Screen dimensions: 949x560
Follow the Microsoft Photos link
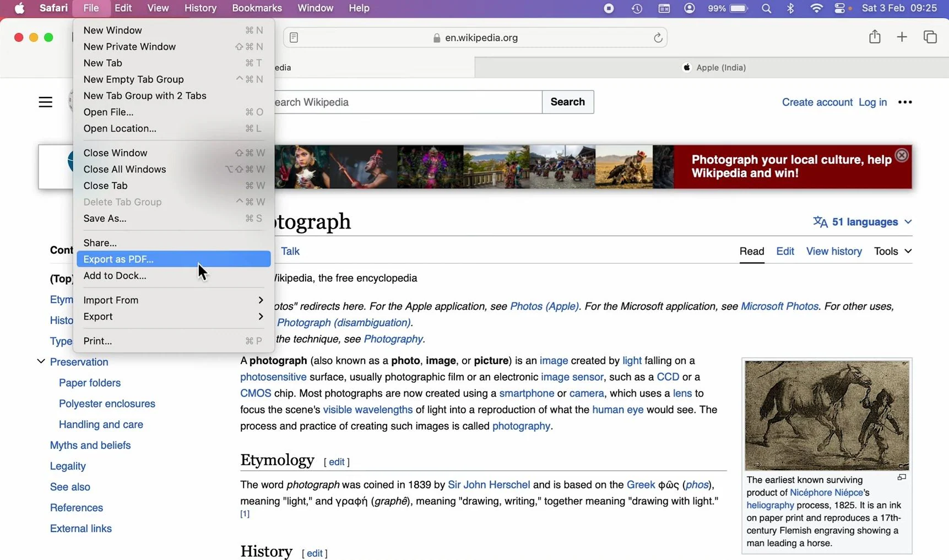(779, 306)
